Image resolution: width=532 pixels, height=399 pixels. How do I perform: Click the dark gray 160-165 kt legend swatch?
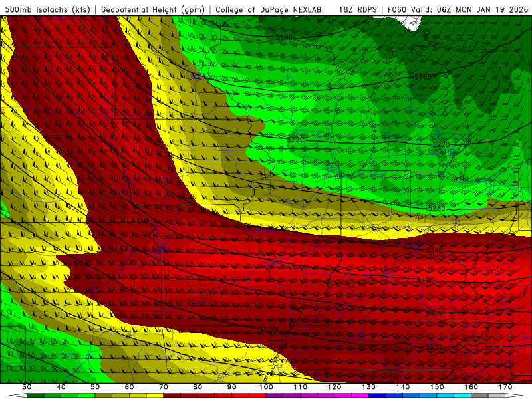(x=479, y=396)
